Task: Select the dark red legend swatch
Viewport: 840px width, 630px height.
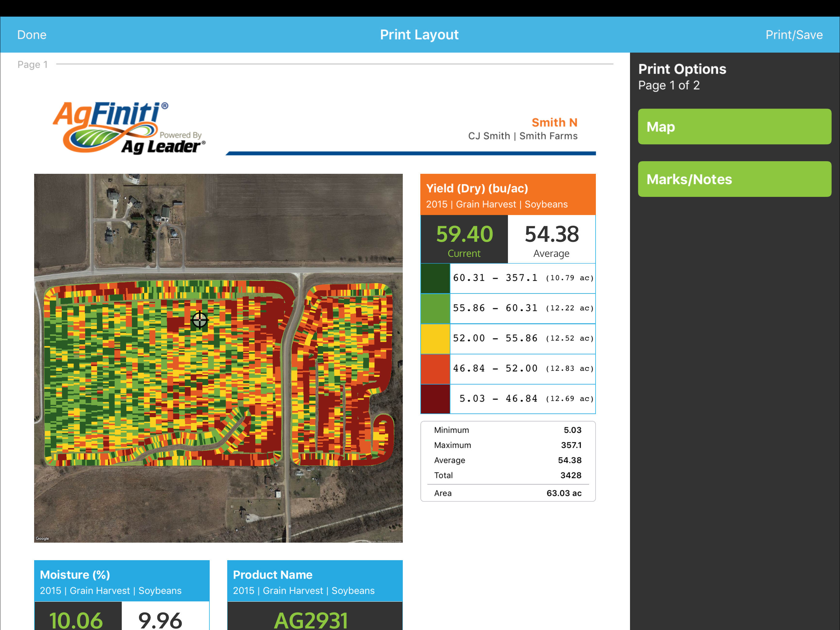Action: 435,399
